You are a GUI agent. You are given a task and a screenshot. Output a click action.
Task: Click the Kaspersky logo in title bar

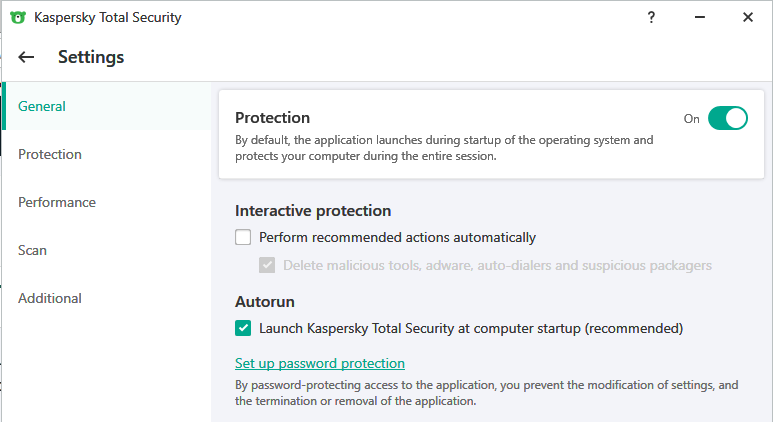[x=17, y=17]
